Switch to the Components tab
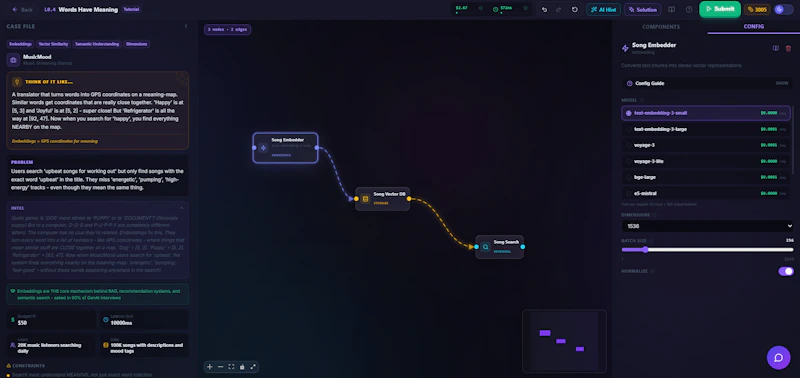Viewport: 800px width, 378px height. click(x=661, y=27)
